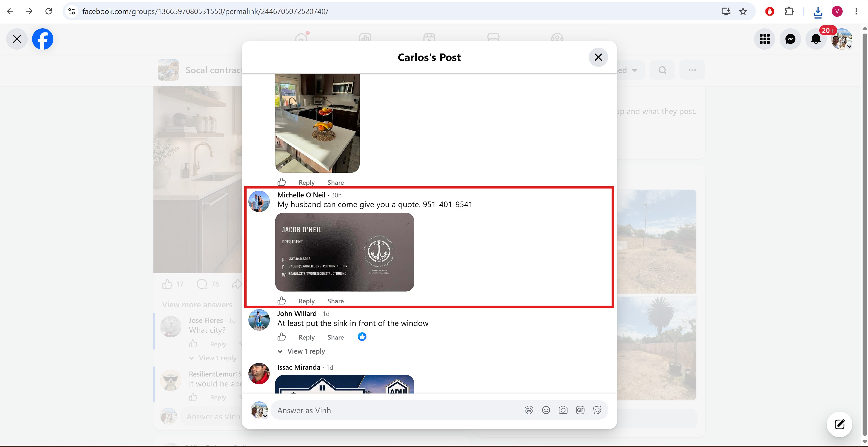Open Issac Miranda's profile picture
This screenshot has height=447, width=868.
(x=259, y=374)
